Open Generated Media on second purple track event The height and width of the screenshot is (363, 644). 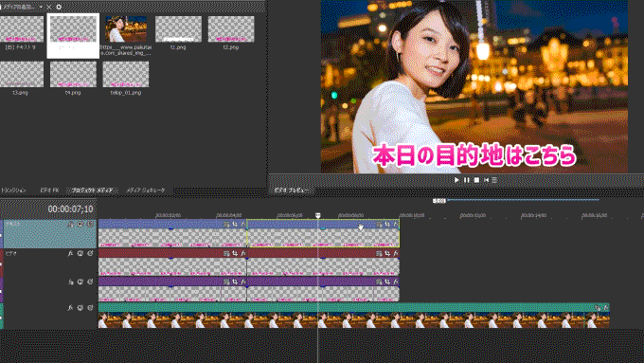pyautogui.click(x=379, y=281)
